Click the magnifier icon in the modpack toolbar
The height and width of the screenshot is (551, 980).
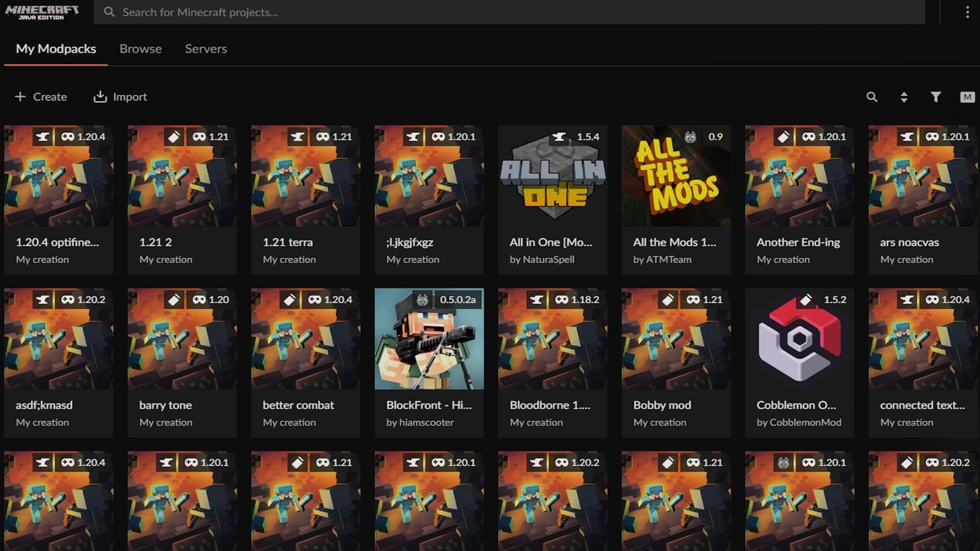(872, 97)
